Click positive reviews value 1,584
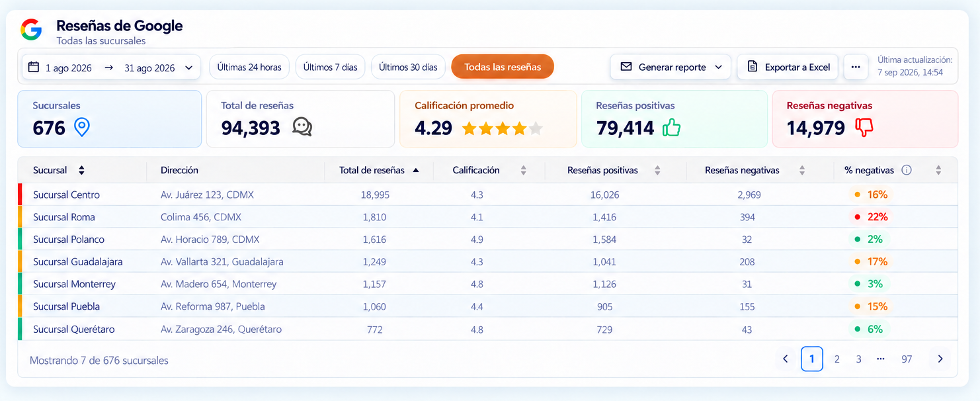Screen dimensions: 980x401 coord(604,240)
